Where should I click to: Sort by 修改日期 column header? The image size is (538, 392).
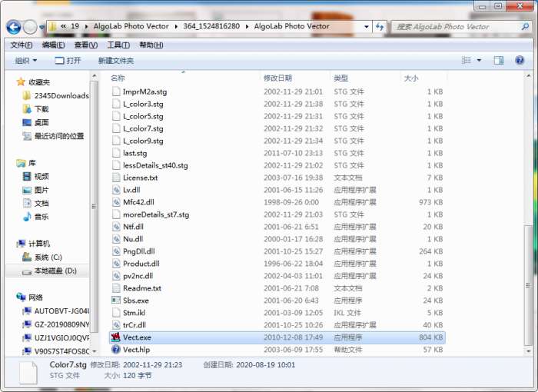pos(277,78)
